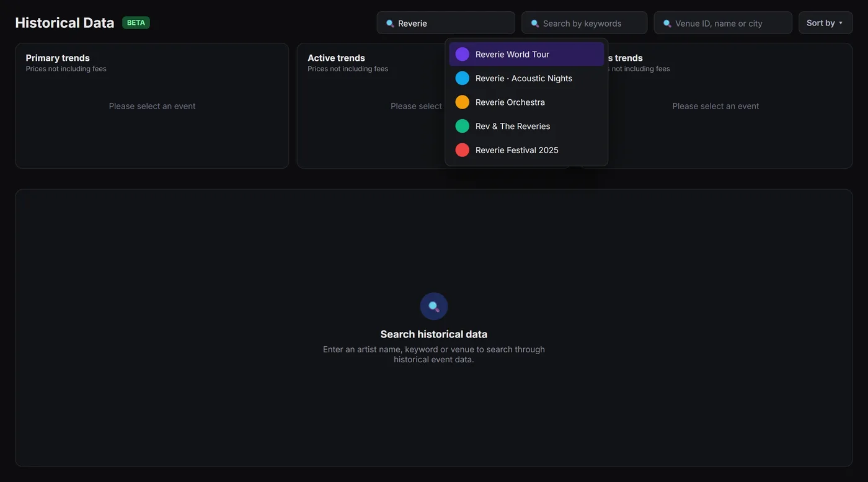Select Rev & The Reveries suggestion

526,126
